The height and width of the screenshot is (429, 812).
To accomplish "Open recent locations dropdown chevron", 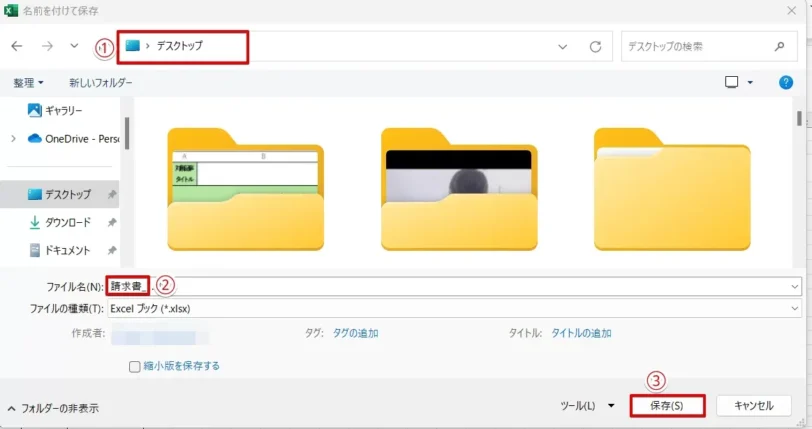I will click(74, 46).
